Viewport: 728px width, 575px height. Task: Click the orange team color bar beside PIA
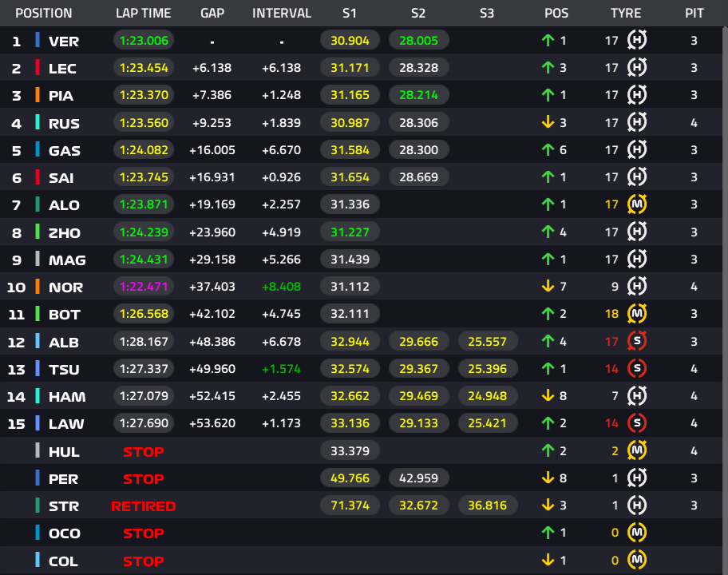click(38, 95)
